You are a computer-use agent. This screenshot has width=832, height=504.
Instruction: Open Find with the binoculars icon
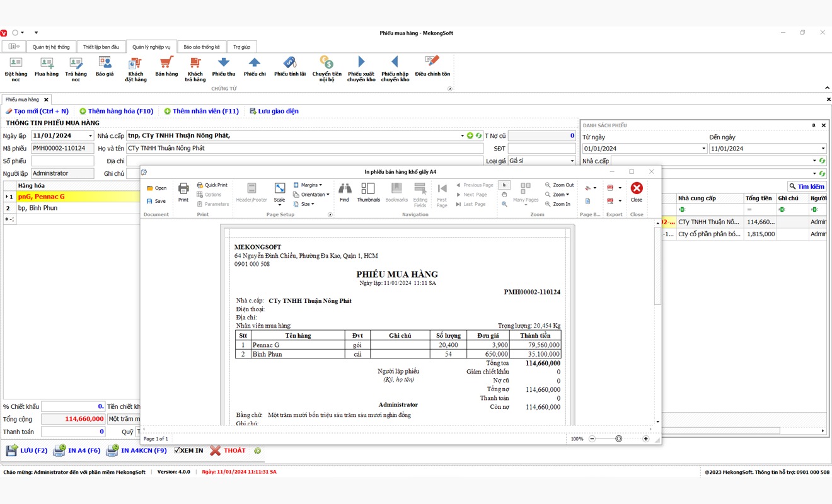coord(344,192)
